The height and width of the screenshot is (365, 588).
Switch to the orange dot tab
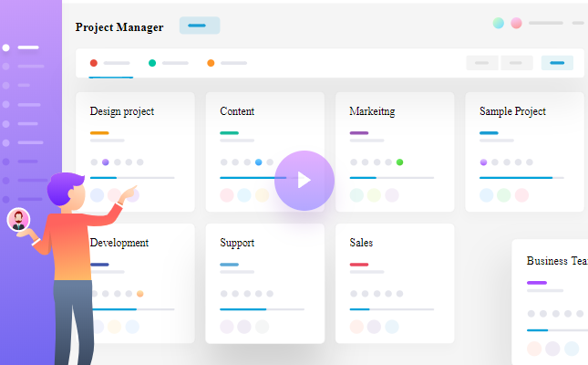click(x=211, y=63)
